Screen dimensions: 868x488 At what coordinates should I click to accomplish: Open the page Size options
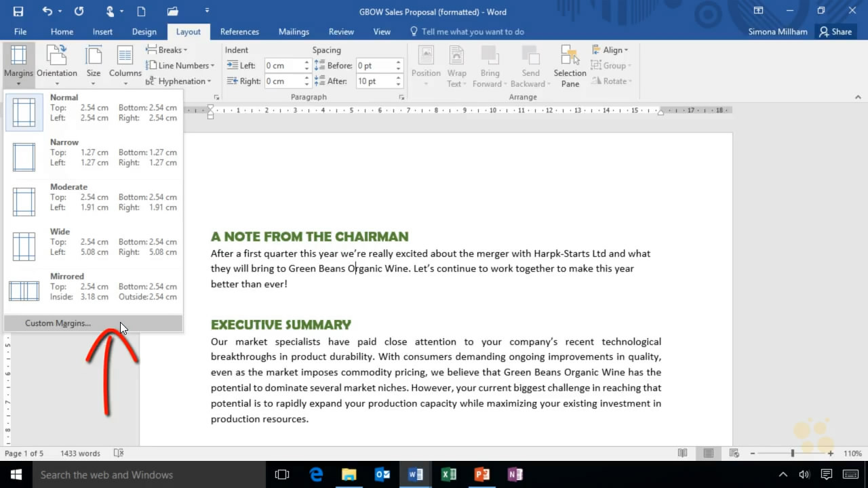[94, 66]
